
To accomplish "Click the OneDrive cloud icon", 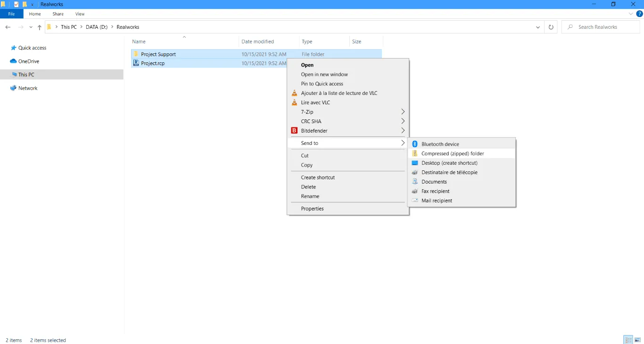I will click(13, 61).
